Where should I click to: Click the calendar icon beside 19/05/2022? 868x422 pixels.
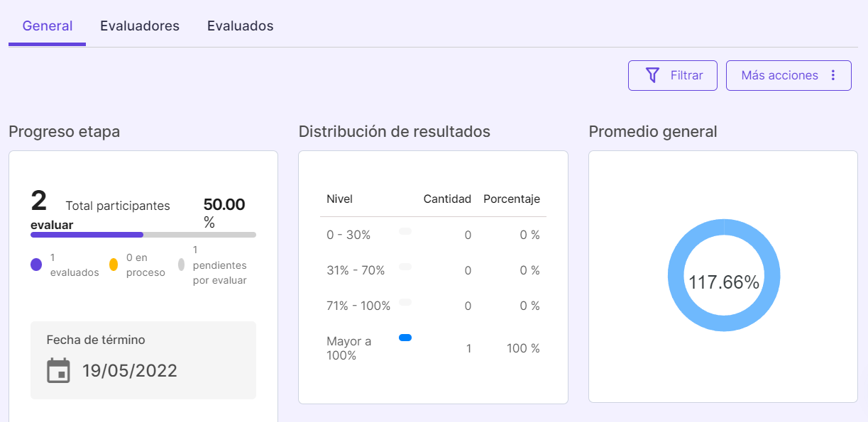pyautogui.click(x=58, y=370)
